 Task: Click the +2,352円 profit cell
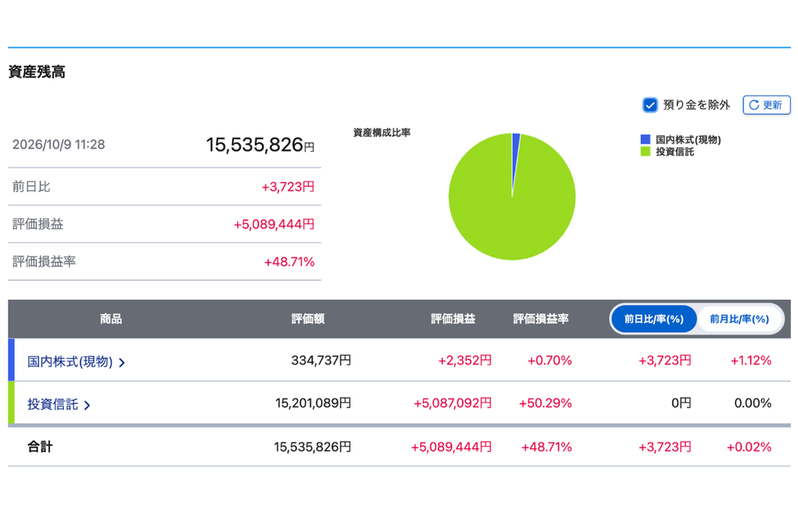pos(464,361)
